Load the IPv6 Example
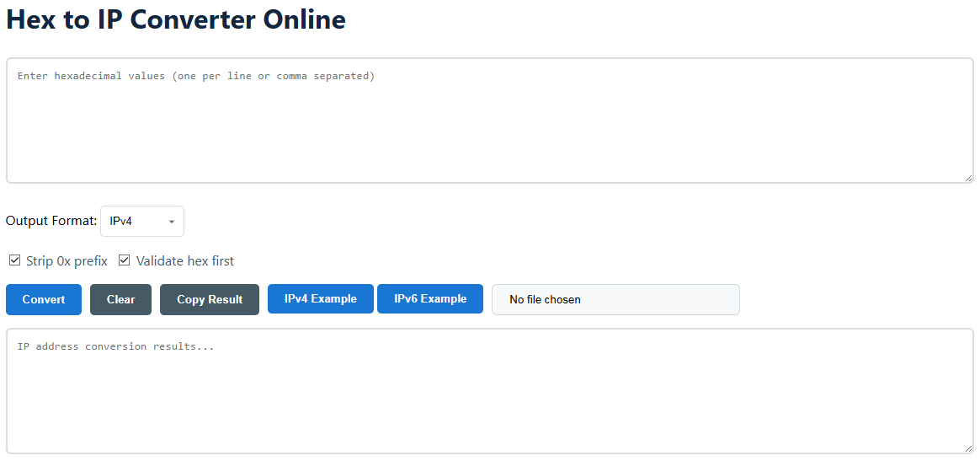This screenshot has width=980, height=461. pyautogui.click(x=429, y=298)
